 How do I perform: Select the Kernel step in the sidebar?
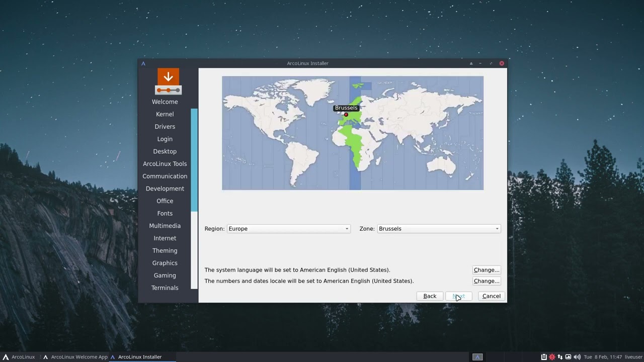(165, 114)
